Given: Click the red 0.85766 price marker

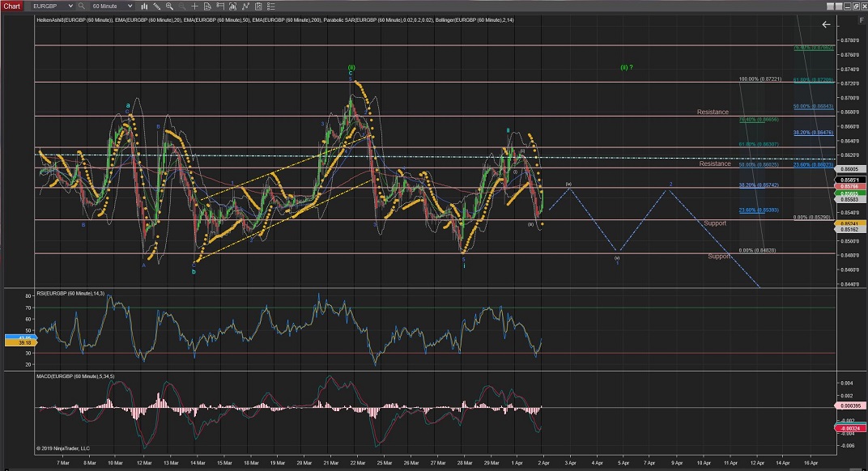Looking at the screenshot, I should coord(849,187).
